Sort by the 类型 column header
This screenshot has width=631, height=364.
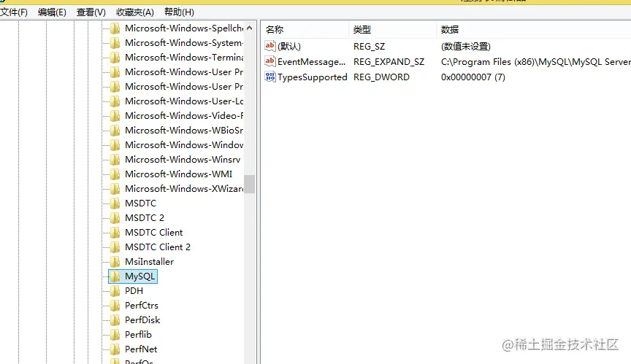(x=393, y=29)
